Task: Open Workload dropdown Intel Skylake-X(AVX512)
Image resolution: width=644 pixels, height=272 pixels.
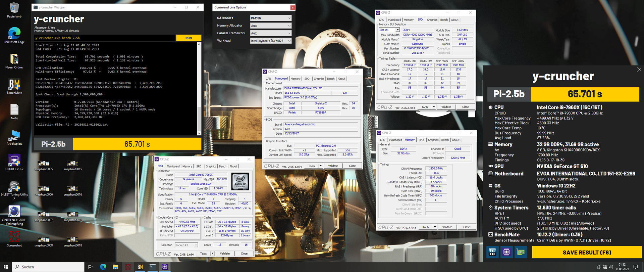Action: pos(271,41)
